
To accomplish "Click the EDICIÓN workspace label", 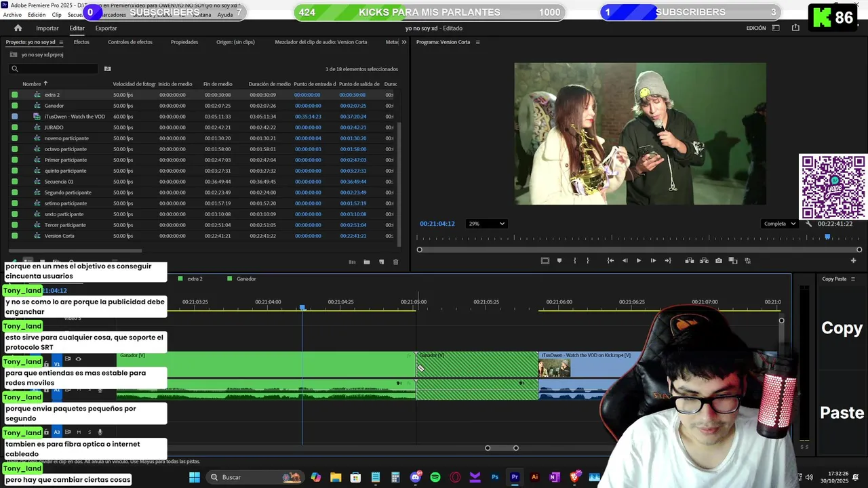I will tap(756, 28).
